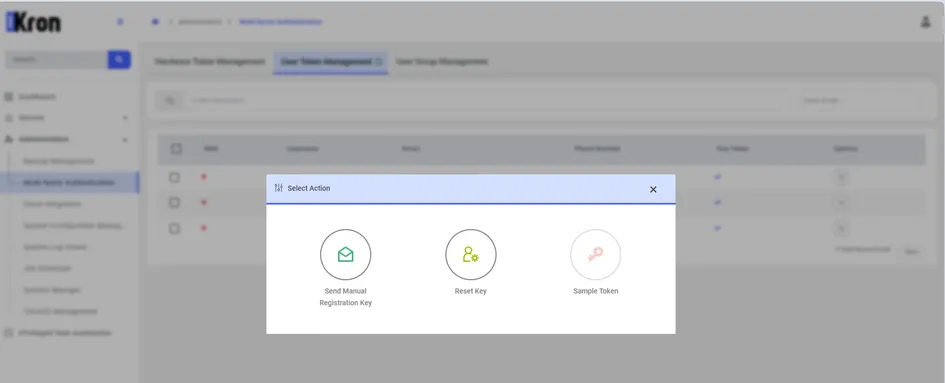Click the Kron logo
The image size is (945, 383).
[33, 22]
